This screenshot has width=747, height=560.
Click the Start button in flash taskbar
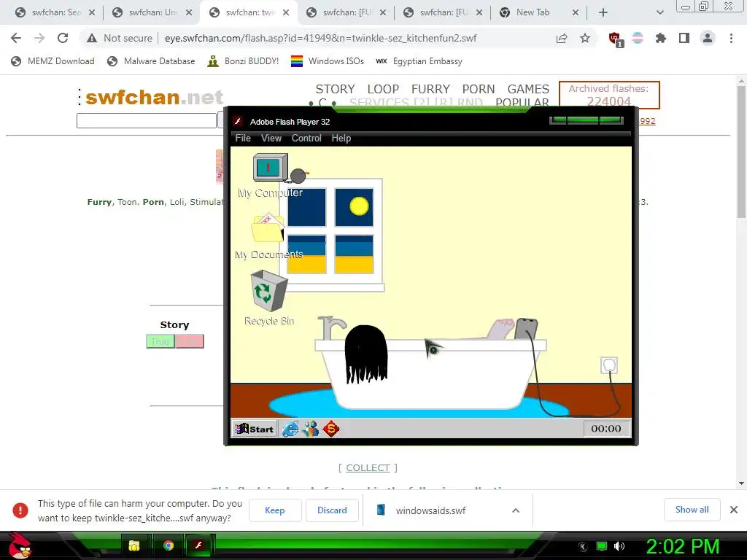click(x=255, y=429)
